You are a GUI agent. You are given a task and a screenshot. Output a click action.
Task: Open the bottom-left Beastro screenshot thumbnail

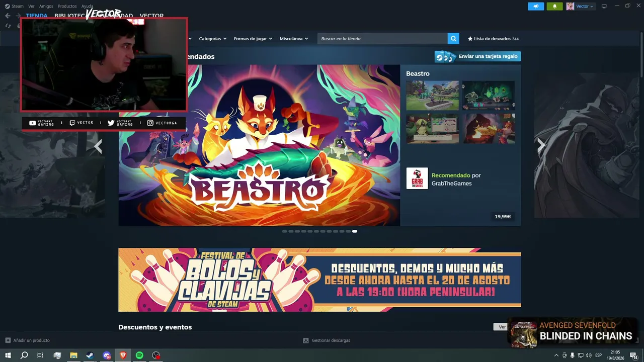click(x=433, y=129)
